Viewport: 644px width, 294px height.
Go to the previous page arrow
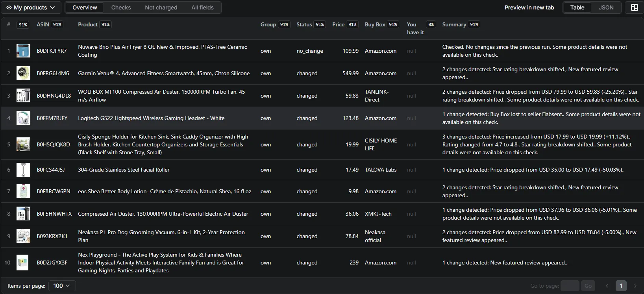[607, 286]
